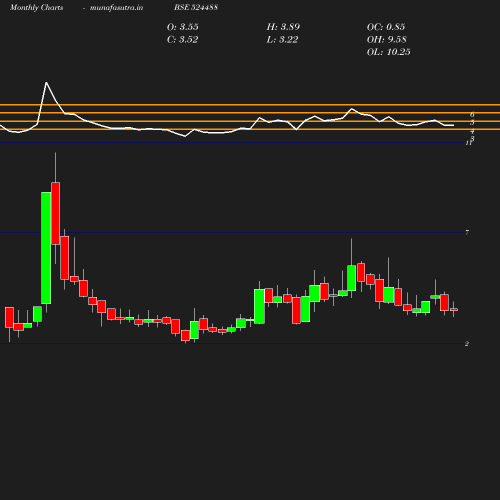Click the 'OC: 0.85' value
Image resolution: width=500 pixels, height=500 pixels.
(x=386, y=27)
